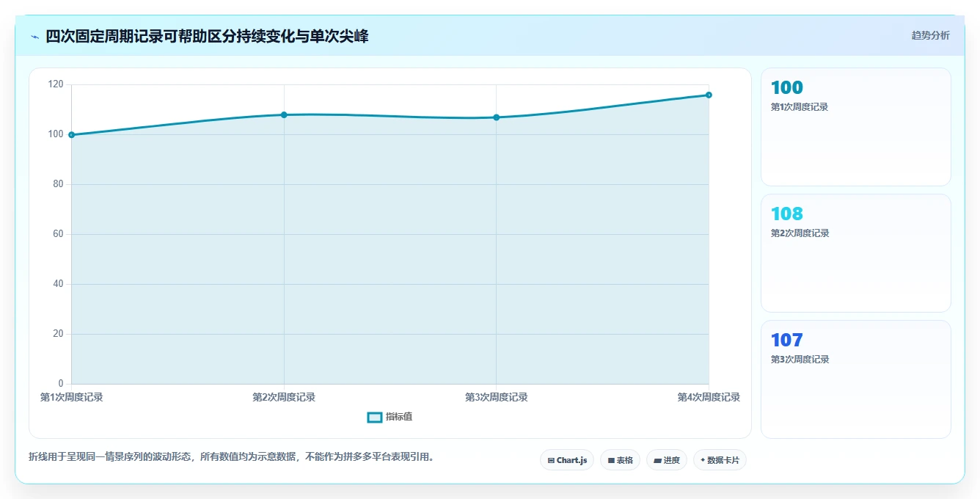Click the 第2次周度记录 data point on chart
Image resolution: width=980 pixels, height=499 pixels.
(284, 114)
